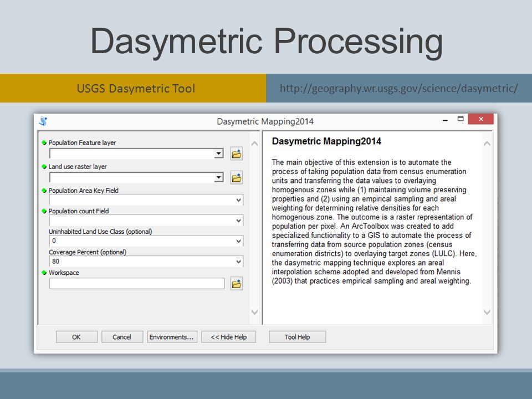Open the USGS dasymetric URL link
This screenshot has height=399, width=532.
tap(398, 88)
